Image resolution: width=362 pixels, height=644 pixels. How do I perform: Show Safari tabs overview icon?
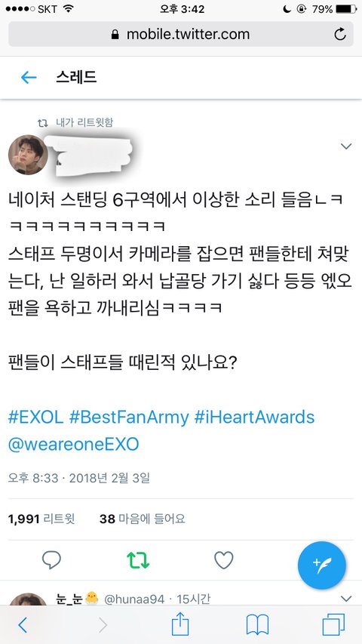tap(333, 626)
